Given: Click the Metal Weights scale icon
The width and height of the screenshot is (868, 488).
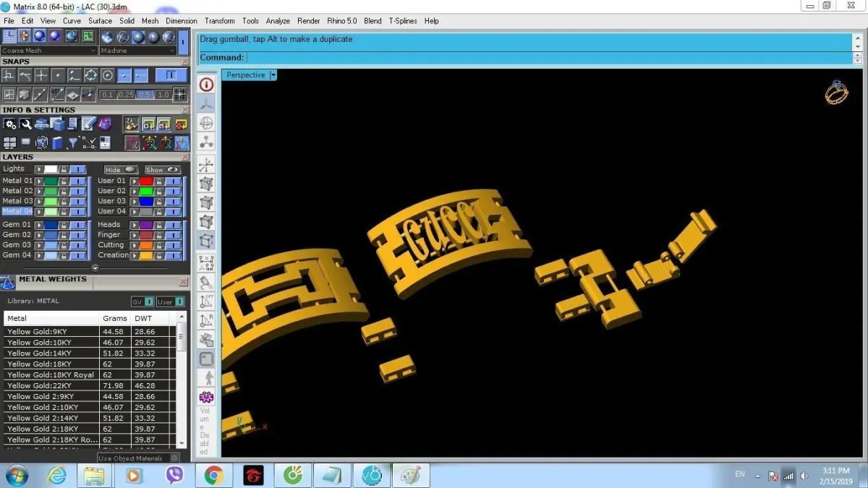Looking at the screenshot, I should pos(7,283).
